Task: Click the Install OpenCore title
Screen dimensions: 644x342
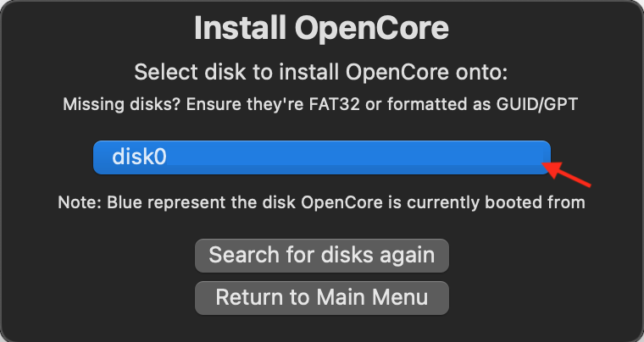Action: tap(321, 29)
